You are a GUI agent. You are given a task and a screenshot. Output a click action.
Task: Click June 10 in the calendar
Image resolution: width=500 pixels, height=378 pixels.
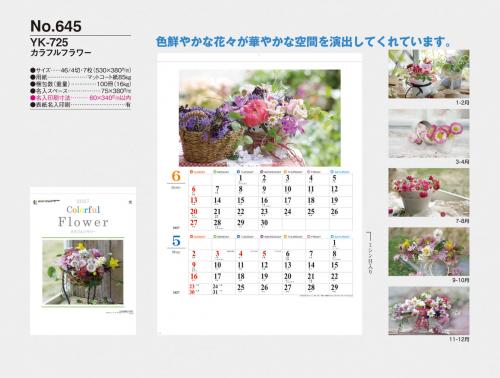[288, 189]
